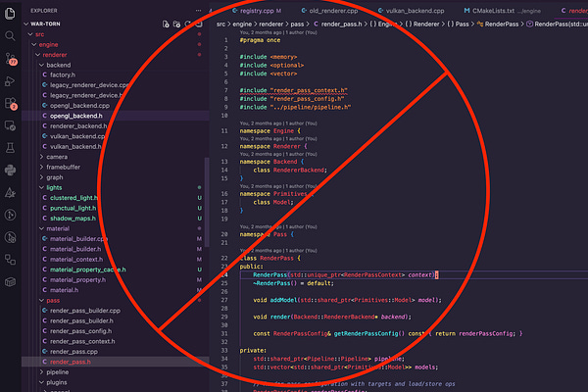Collapse the pass folder
588x392 pixels.
click(x=41, y=301)
